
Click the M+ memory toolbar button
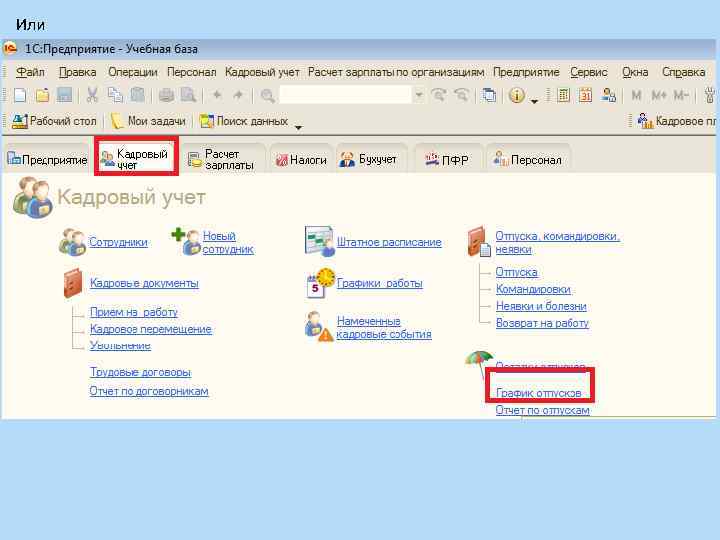(658, 96)
